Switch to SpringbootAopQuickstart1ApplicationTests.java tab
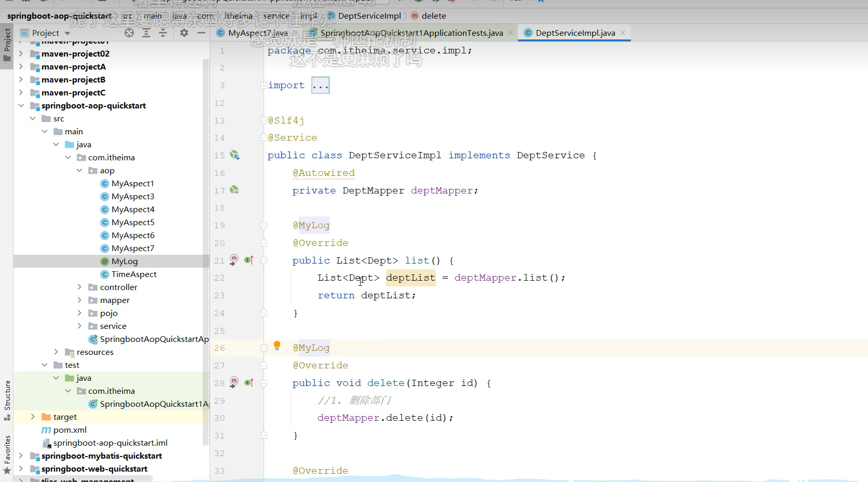 [x=411, y=33]
